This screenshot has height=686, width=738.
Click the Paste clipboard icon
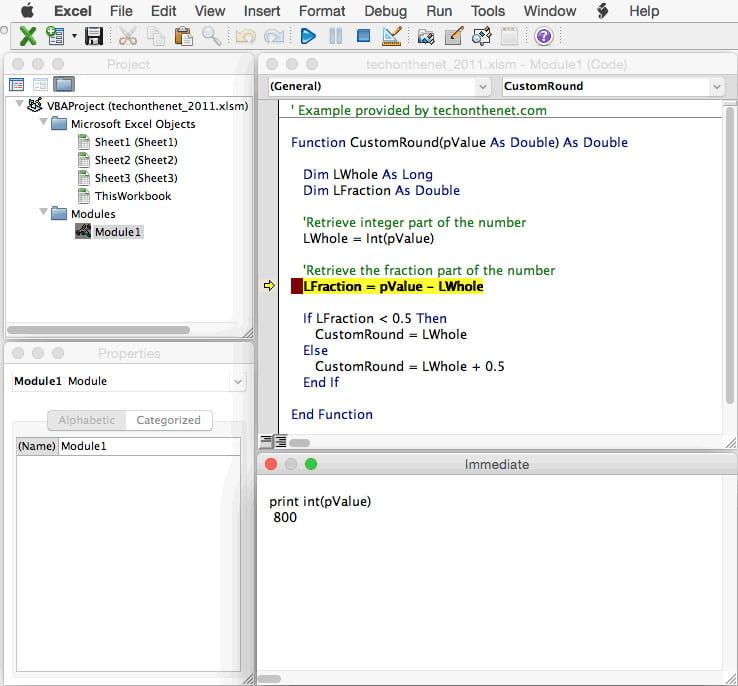click(183, 37)
